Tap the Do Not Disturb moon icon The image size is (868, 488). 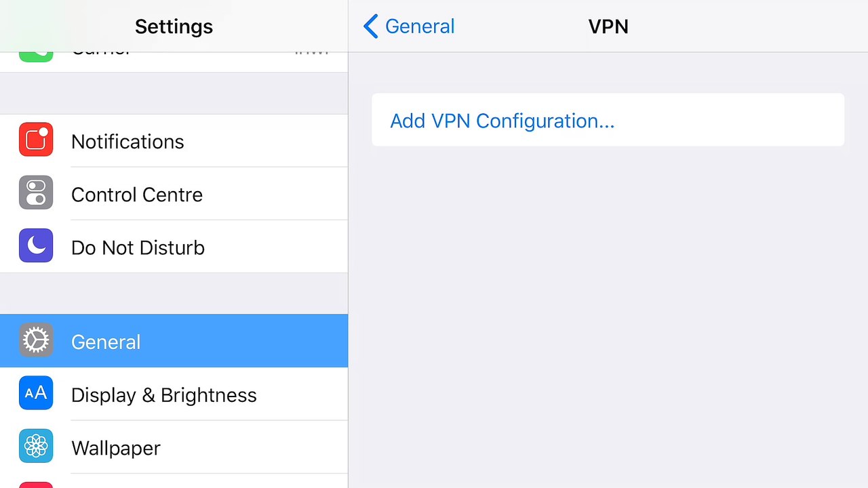pyautogui.click(x=36, y=246)
